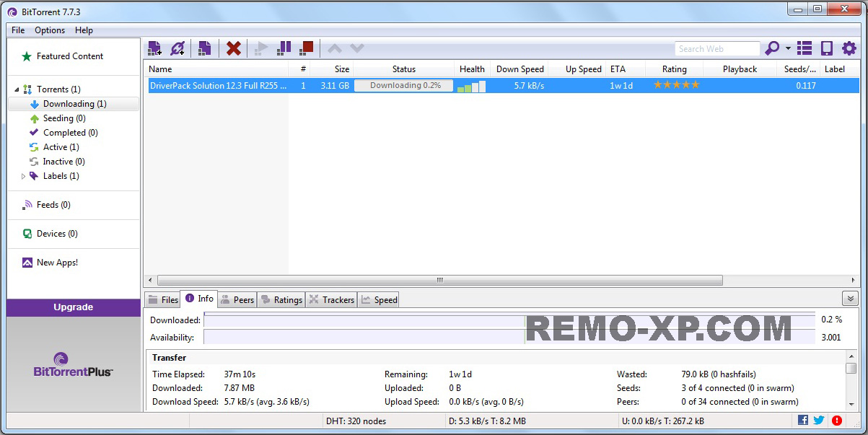Open Preferences via the gear icon
The height and width of the screenshot is (435, 868).
[x=849, y=48]
